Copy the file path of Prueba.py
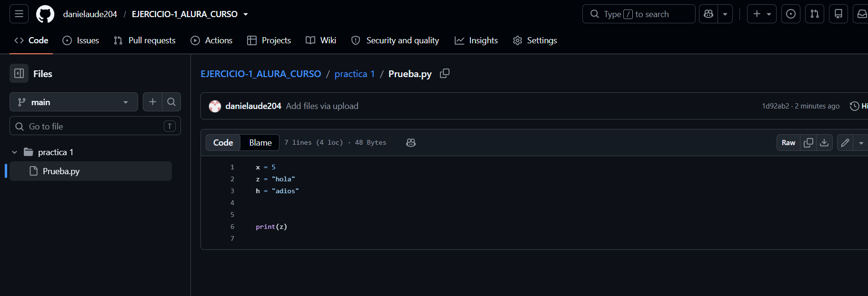 coord(445,73)
